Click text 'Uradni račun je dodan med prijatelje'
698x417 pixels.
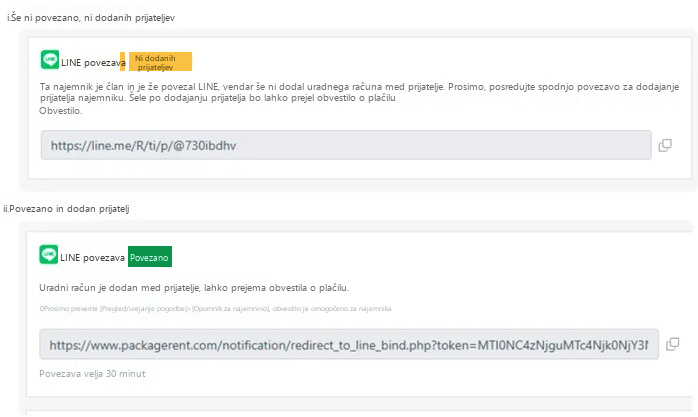(x=120, y=288)
